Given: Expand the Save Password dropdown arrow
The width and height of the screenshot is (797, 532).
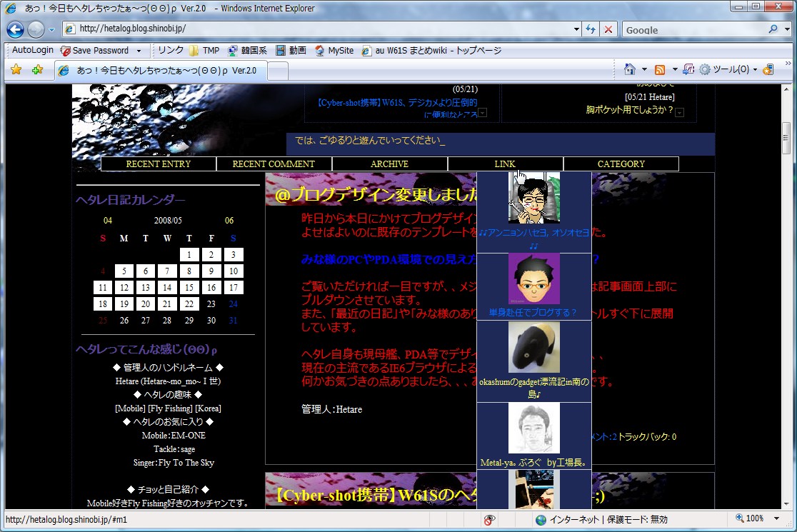Looking at the screenshot, I should pos(139,51).
